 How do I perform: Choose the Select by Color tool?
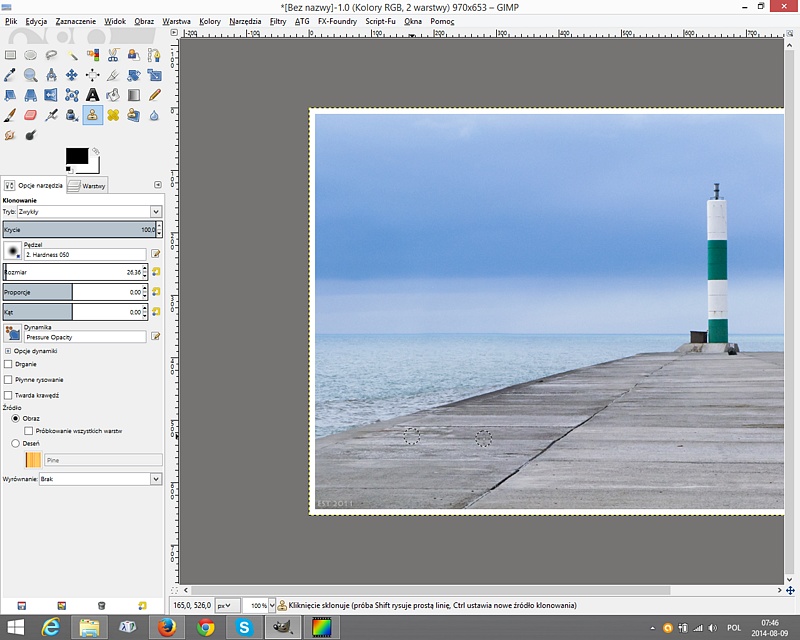tap(92, 55)
